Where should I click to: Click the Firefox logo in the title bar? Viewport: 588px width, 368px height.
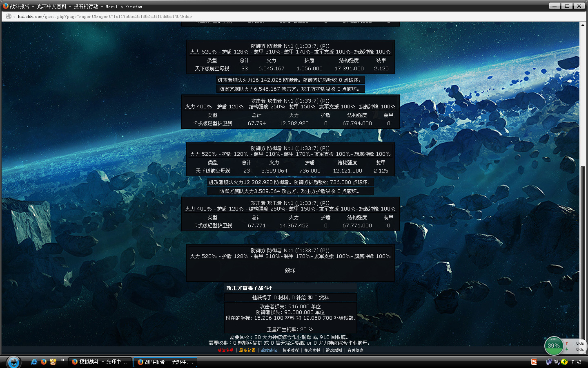[x=5, y=6]
